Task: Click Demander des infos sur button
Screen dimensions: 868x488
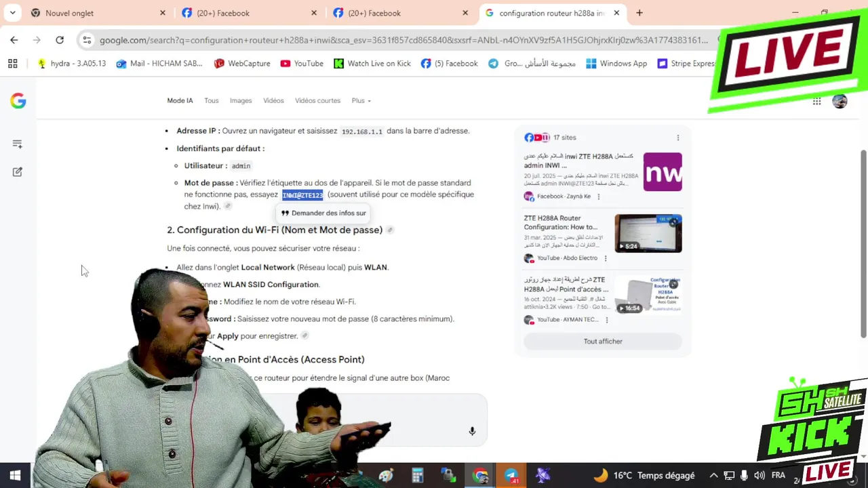Action: tap(323, 213)
